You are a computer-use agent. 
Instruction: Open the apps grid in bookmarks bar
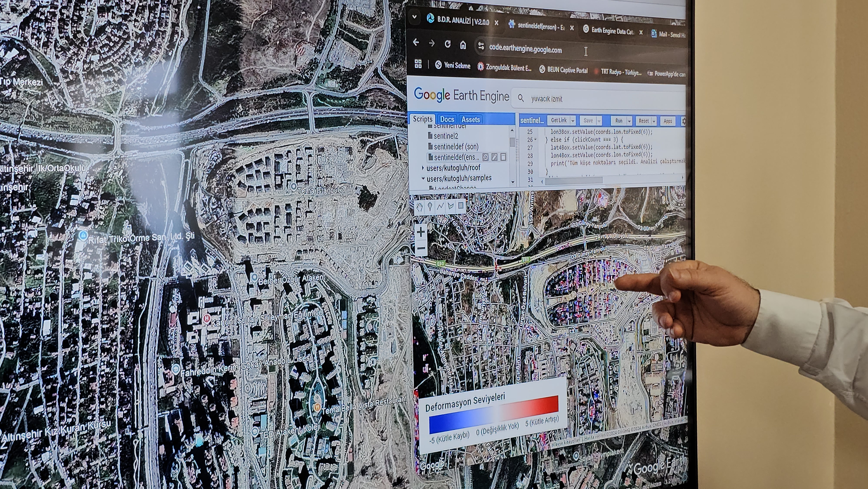[418, 63]
